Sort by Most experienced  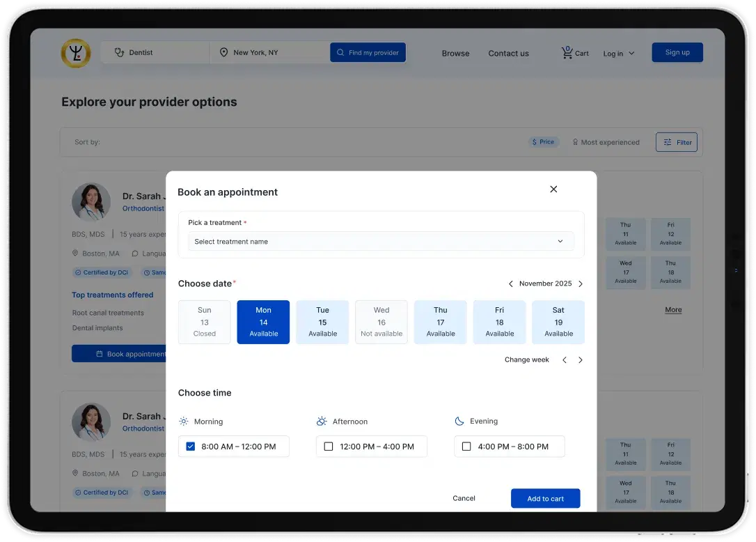[x=606, y=142]
